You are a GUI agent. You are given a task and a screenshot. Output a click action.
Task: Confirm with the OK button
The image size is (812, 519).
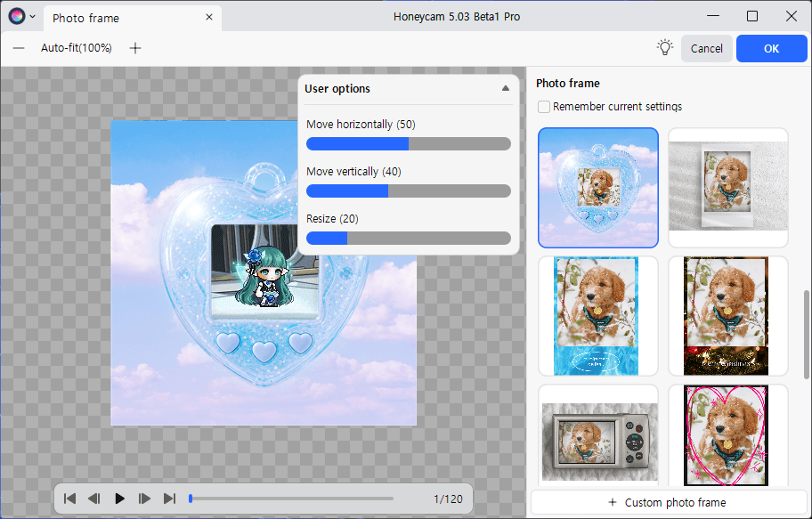(x=771, y=49)
